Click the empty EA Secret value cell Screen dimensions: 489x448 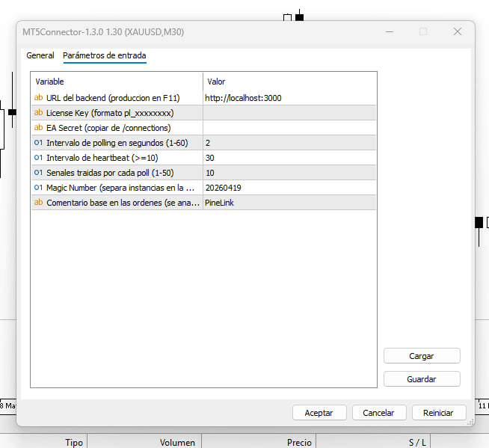pyautogui.click(x=289, y=128)
